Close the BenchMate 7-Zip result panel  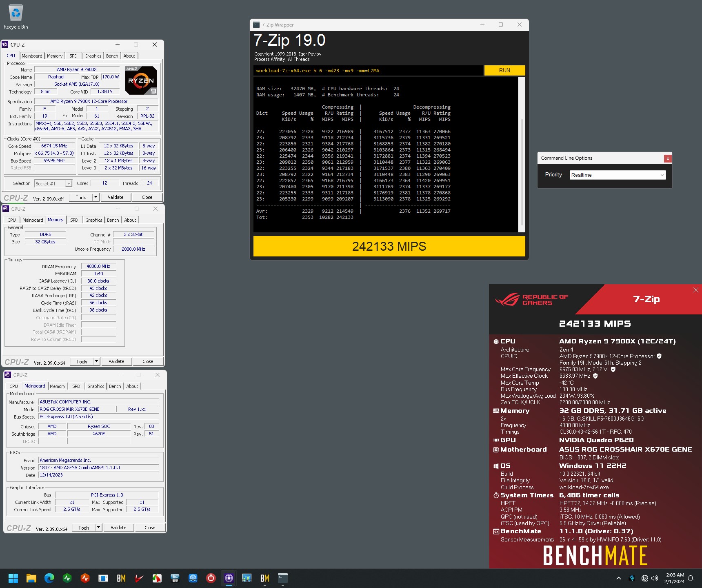[x=695, y=290]
